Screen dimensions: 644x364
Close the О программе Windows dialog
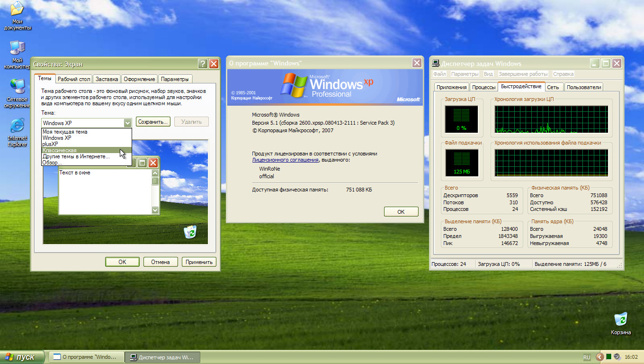coord(417,63)
